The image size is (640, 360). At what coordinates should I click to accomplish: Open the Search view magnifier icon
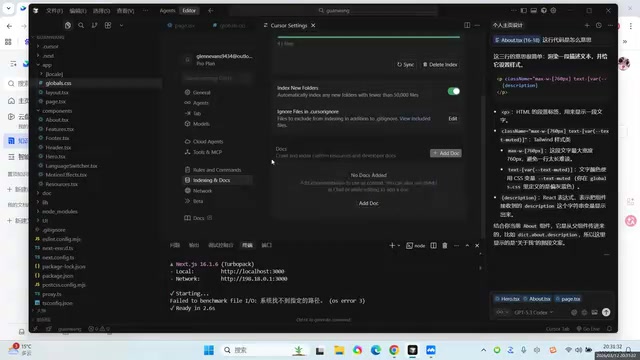81,25
